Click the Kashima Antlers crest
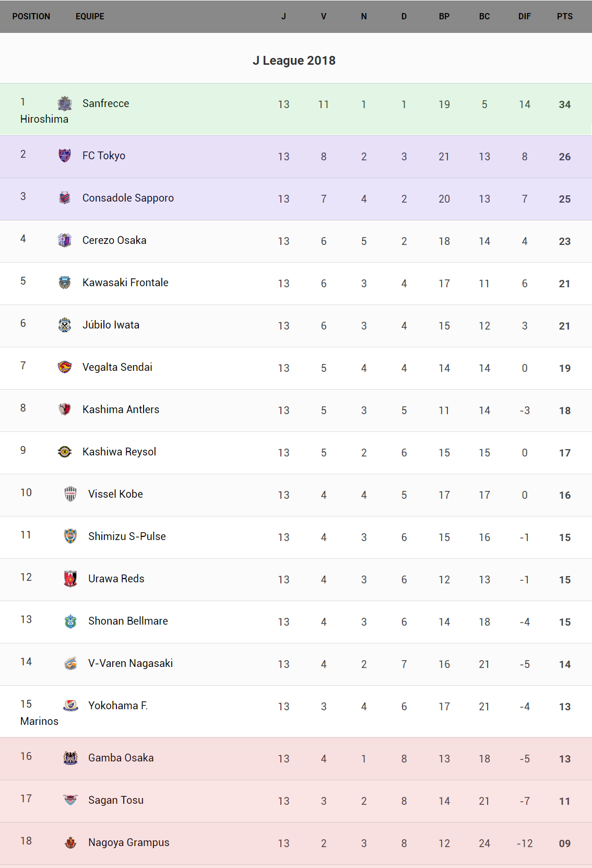Image resolution: width=592 pixels, height=868 pixels. coord(65,409)
